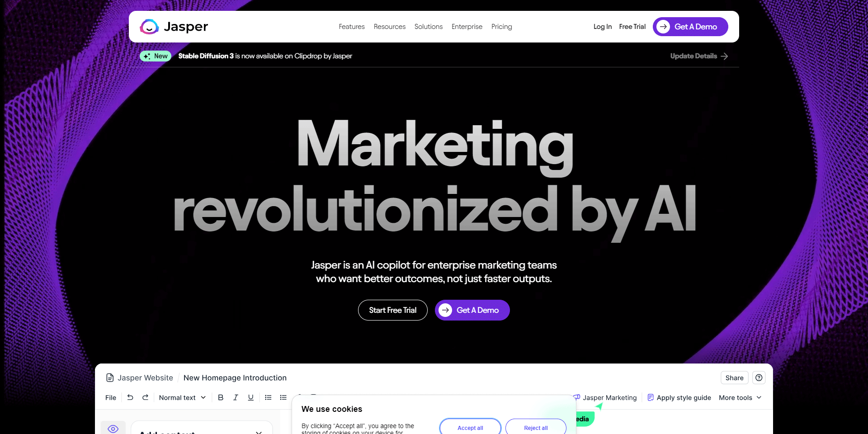Click the Jasper logo in header
The image size is (868, 434).
174,27
